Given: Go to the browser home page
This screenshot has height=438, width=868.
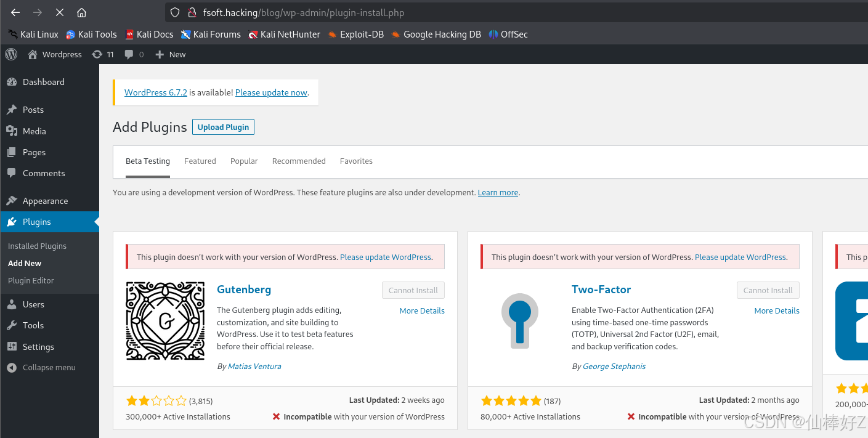Looking at the screenshot, I should [81, 12].
